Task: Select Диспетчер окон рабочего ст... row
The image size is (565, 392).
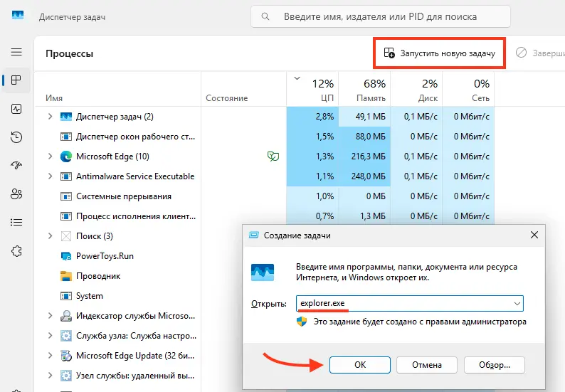Action: 264,137
